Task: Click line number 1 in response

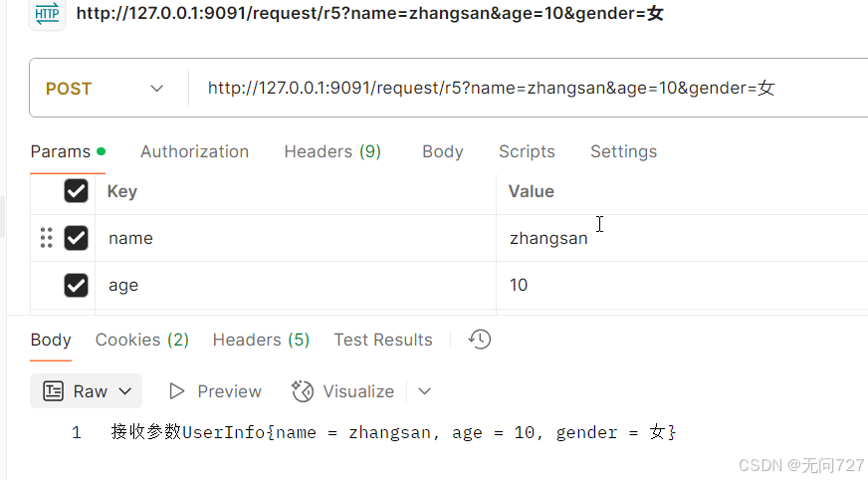Action: tap(77, 432)
